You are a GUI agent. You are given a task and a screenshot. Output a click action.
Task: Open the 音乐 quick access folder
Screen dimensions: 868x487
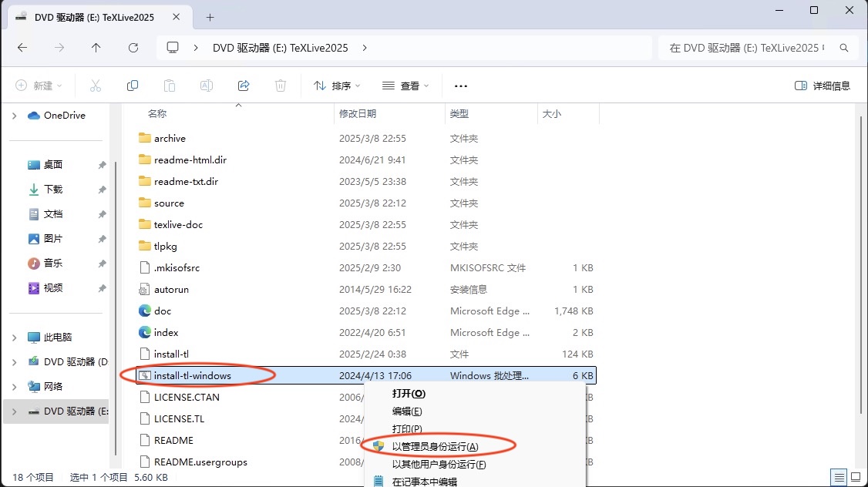(53, 263)
